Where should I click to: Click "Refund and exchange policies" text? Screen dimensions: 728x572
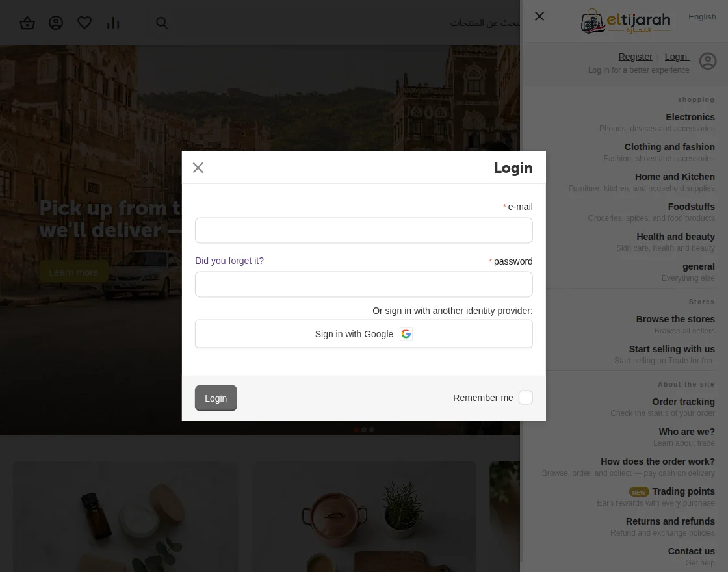[662, 533]
